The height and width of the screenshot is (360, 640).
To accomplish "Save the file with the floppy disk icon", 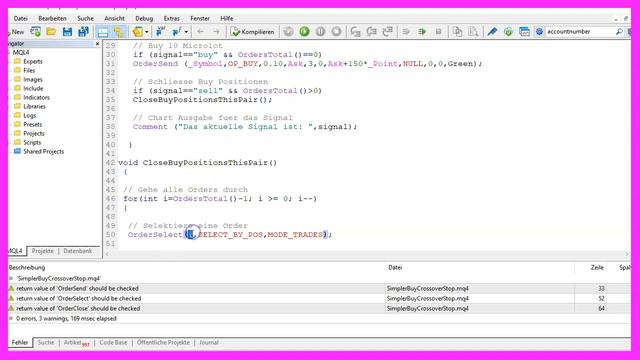I will click(67, 31).
